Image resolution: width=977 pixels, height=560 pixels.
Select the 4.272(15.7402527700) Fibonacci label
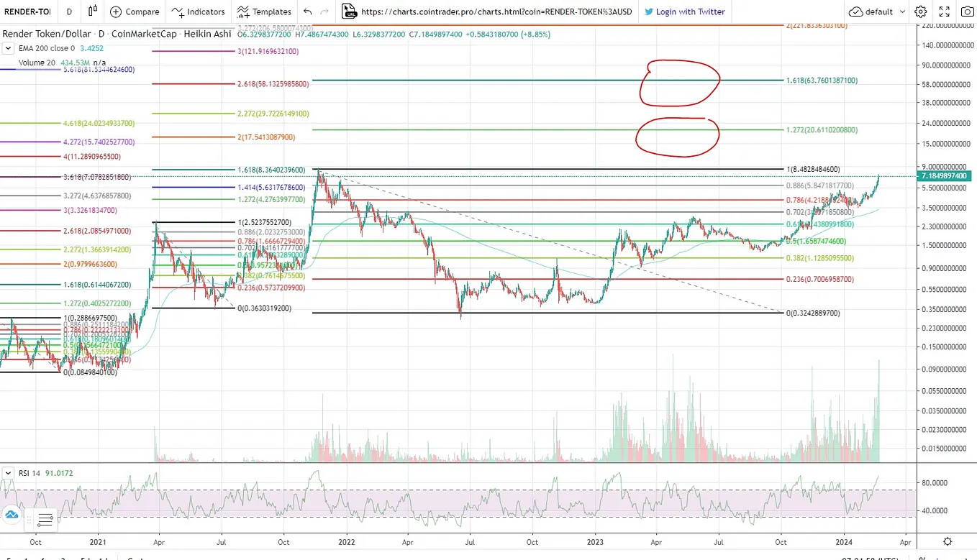99,142
